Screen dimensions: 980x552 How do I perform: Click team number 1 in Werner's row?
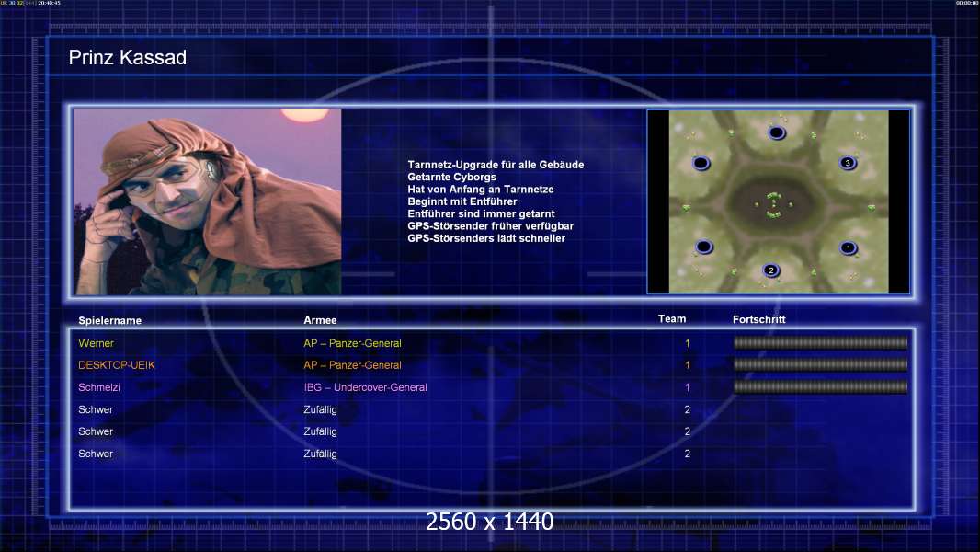coord(688,343)
